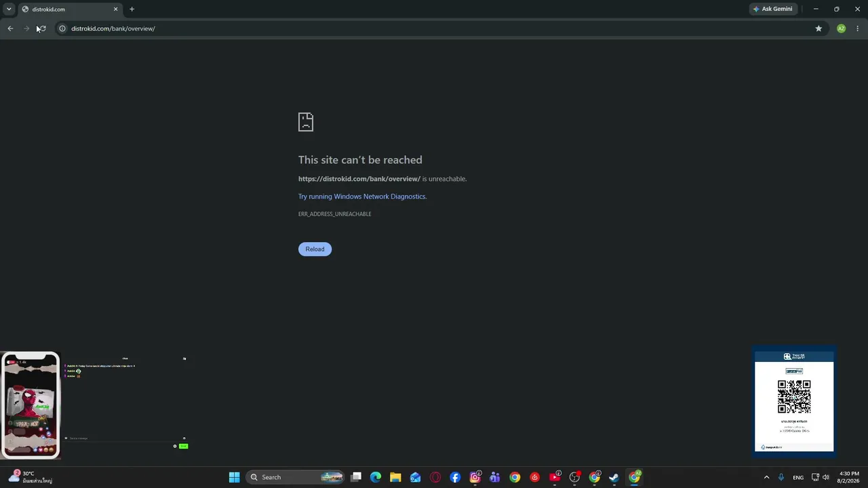Open the Windows Start menu
This screenshot has width=868, height=488.
(234, 477)
